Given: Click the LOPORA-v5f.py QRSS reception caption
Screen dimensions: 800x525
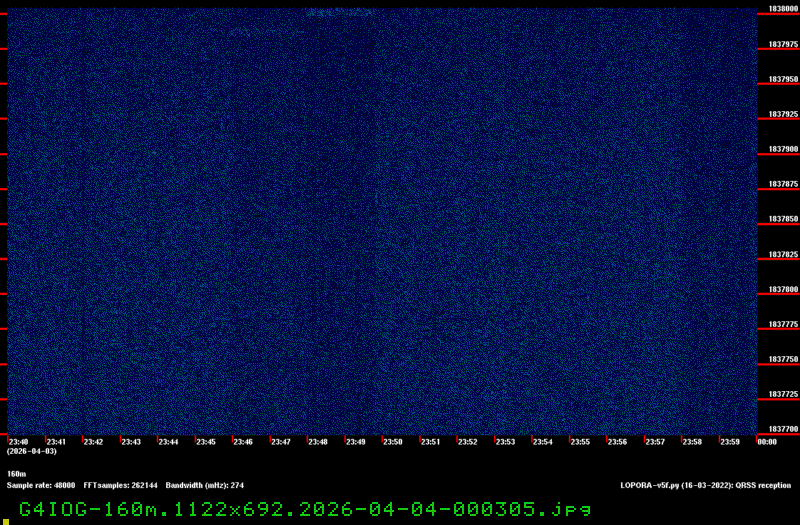Looking at the screenshot, I should tap(705, 484).
